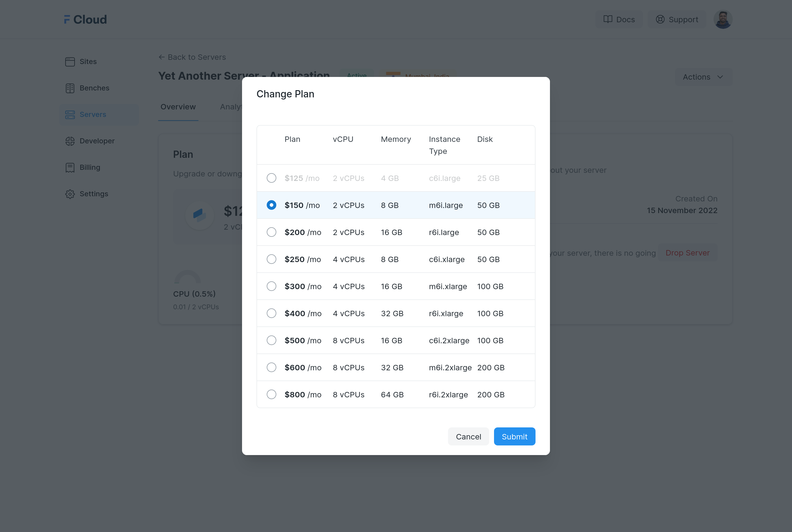Click the Settings gear icon in sidebar
This screenshot has width=792, height=532.
[x=70, y=194]
